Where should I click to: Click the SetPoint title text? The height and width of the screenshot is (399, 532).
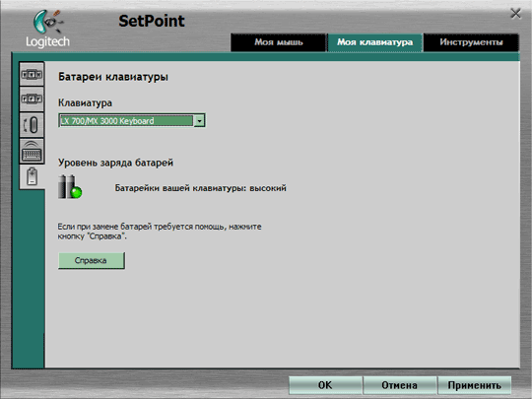152,21
